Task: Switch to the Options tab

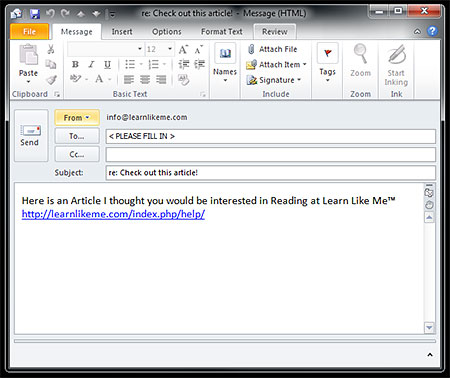Action: click(167, 32)
